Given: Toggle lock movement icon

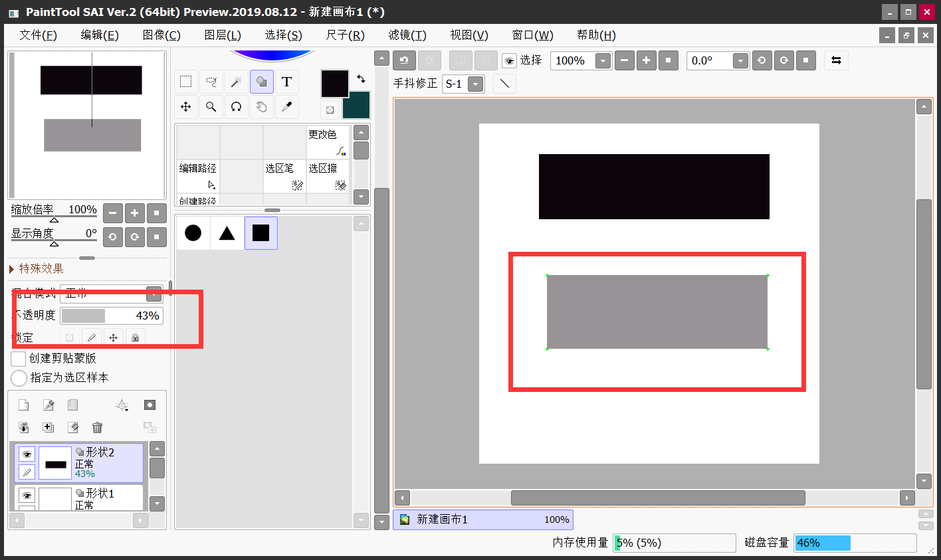Looking at the screenshot, I should pos(114,337).
